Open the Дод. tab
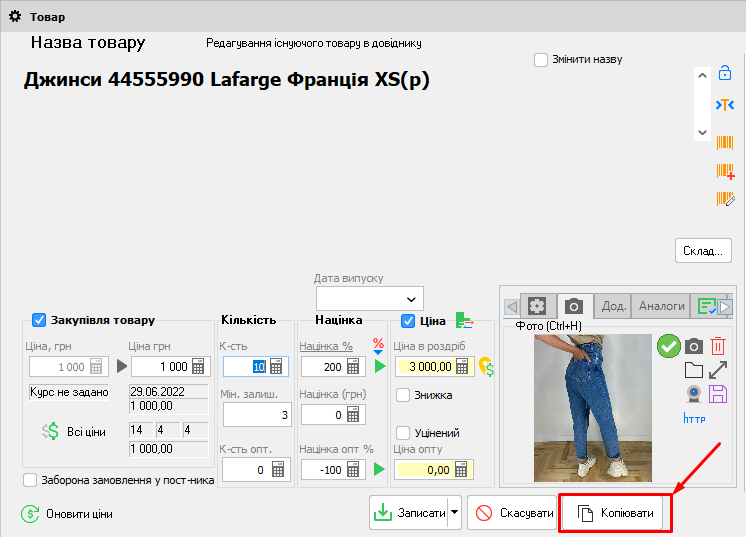 614,306
